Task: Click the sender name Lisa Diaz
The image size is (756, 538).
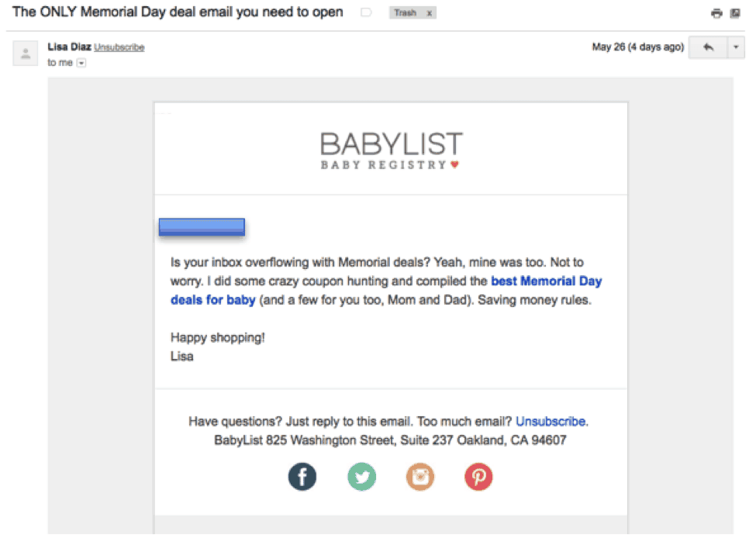Action: click(69, 47)
